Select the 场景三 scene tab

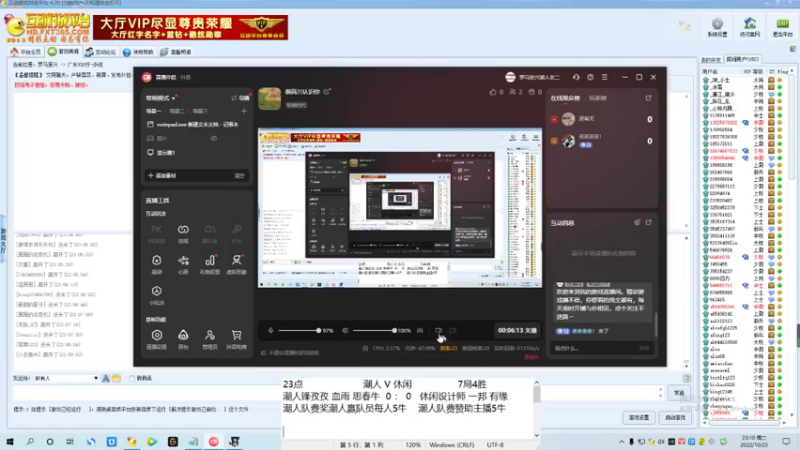point(200,111)
